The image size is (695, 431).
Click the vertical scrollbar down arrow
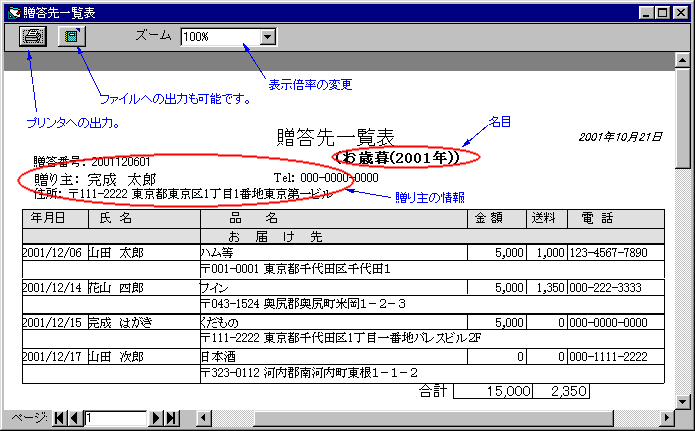click(x=684, y=401)
